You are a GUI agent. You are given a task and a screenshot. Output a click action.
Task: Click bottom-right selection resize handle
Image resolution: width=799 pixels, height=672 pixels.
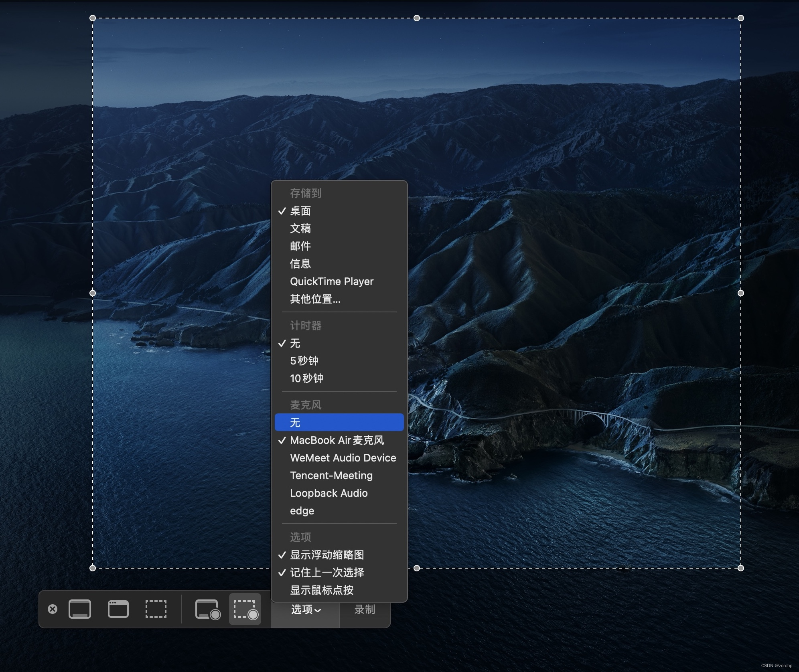pos(740,568)
